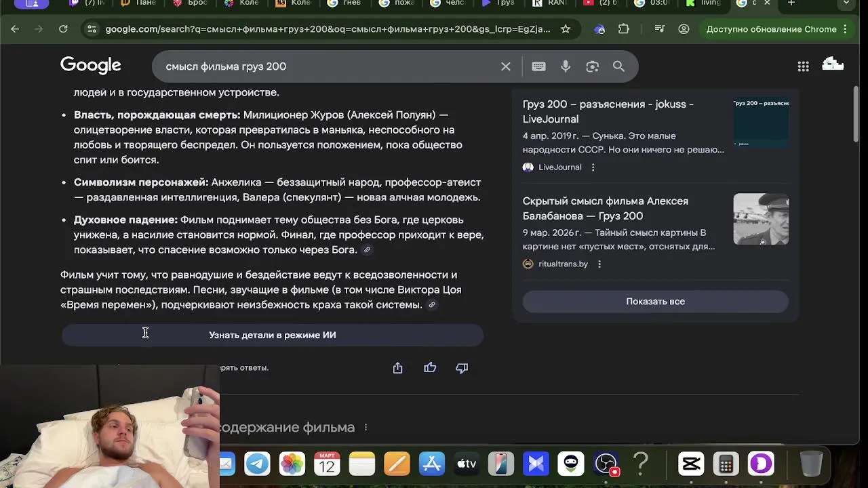The width and height of the screenshot is (868, 488).
Task: Switch to the living tab
Action: coord(705,3)
